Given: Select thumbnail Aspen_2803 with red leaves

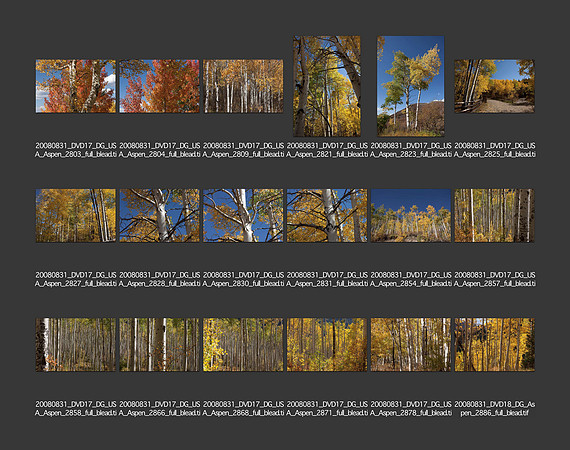Looking at the screenshot, I should pyautogui.click(x=76, y=86).
